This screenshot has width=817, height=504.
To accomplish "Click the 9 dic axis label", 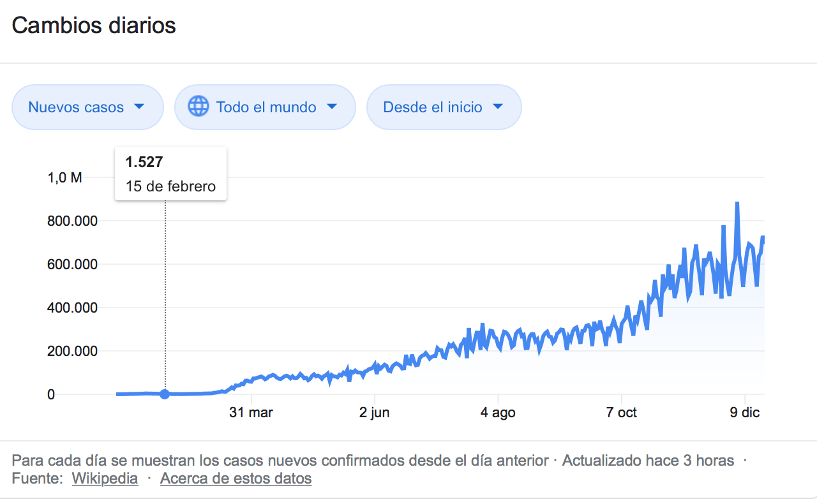I will coord(745,413).
